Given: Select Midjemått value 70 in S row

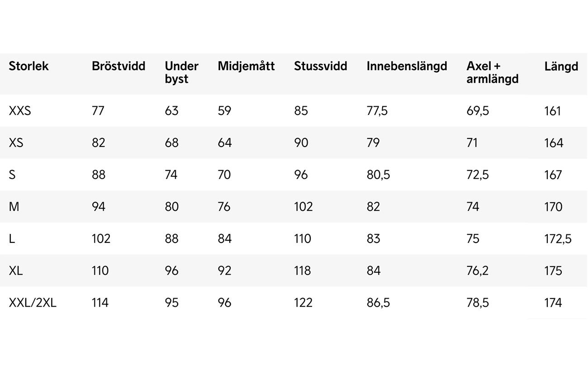Looking at the screenshot, I should pos(224,175).
